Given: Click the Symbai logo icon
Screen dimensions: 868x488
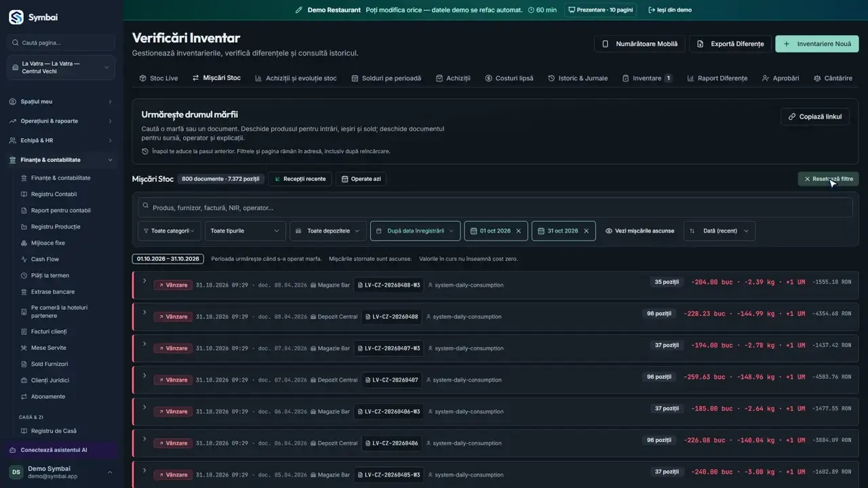Looking at the screenshot, I should [16, 17].
